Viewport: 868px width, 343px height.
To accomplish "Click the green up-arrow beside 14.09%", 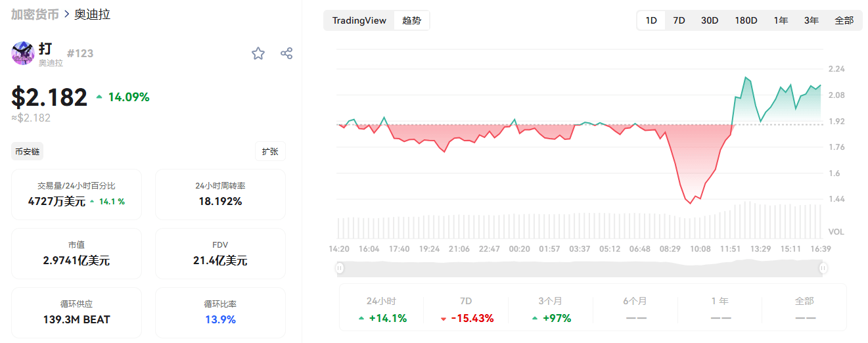I will (x=99, y=97).
